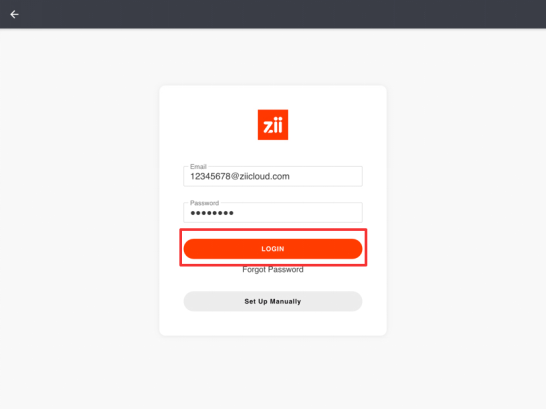Choose Set Up Manually
Image resolution: width=546 pixels, height=409 pixels.
pos(273,301)
